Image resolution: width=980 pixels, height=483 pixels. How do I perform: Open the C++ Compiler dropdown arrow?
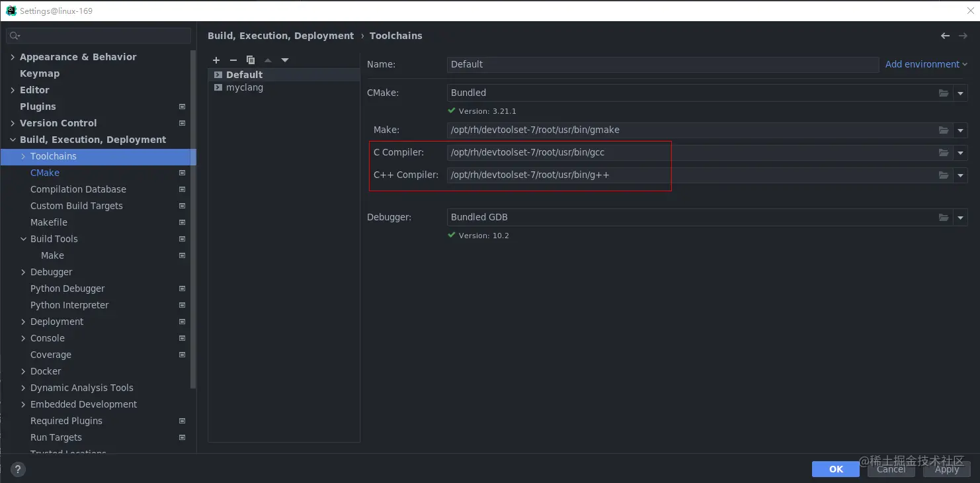click(961, 175)
